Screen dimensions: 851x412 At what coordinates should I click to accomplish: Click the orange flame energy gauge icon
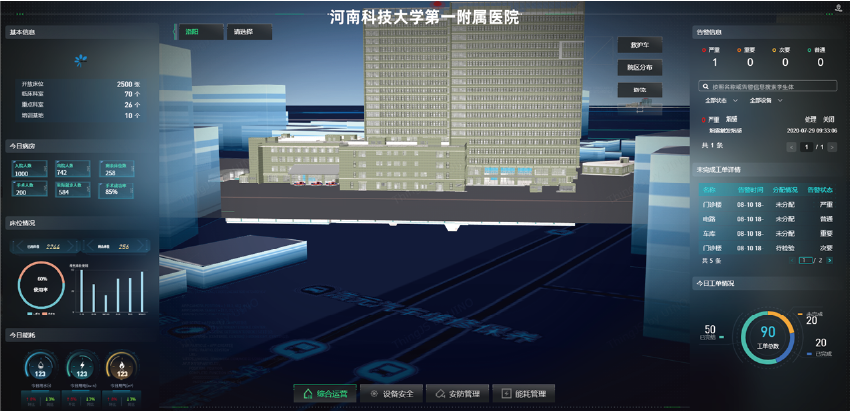coord(123,365)
